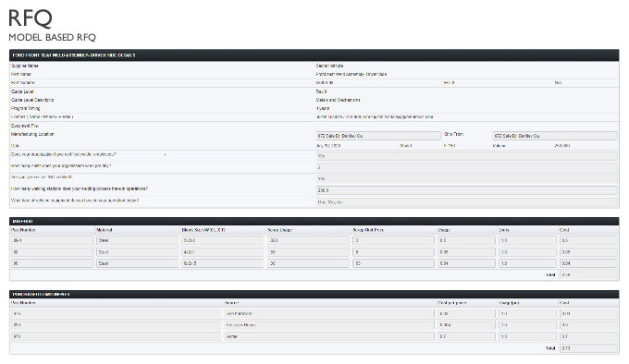Image resolution: width=629 pixels, height=364 pixels.
Task: Click the Cost field in the Acme row
Action: [588, 336]
